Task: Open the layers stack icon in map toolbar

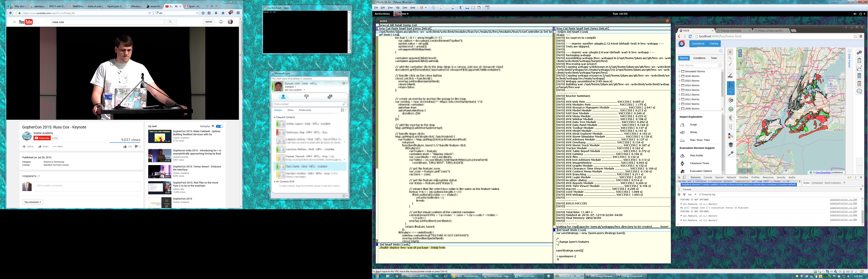Action: 730,145
